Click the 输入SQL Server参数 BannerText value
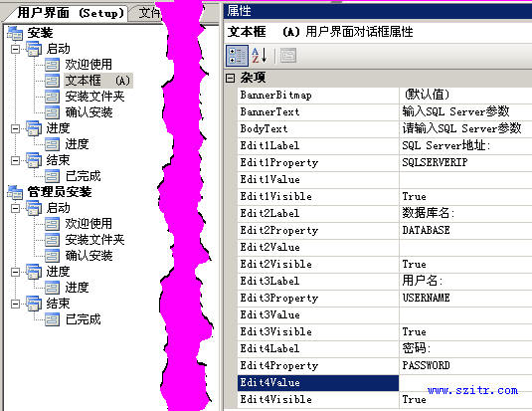The width and height of the screenshot is (532, 411). (x=455, y=111)
